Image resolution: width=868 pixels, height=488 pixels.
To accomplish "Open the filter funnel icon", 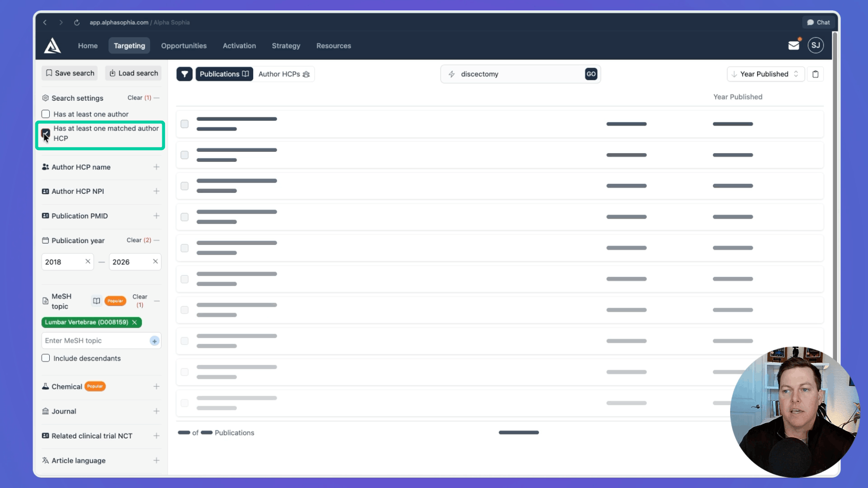I will coord(184,74).
